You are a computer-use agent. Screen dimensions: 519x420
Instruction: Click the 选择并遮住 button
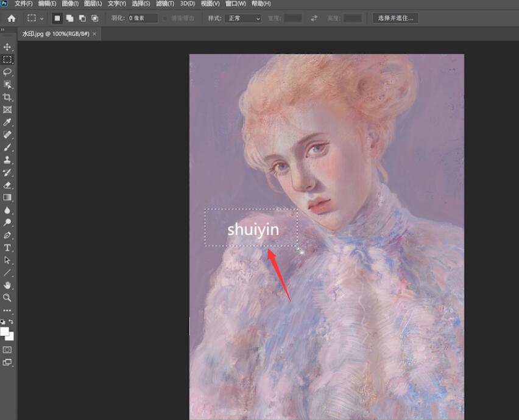395,18
